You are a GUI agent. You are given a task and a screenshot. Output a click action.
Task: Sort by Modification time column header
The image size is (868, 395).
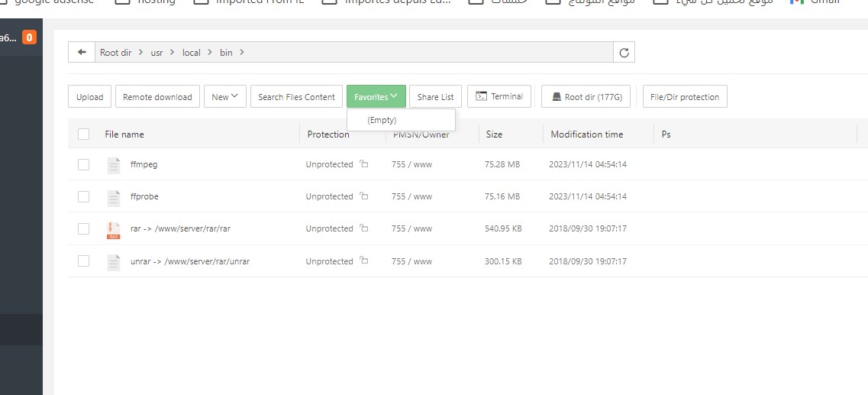[586, 134]
